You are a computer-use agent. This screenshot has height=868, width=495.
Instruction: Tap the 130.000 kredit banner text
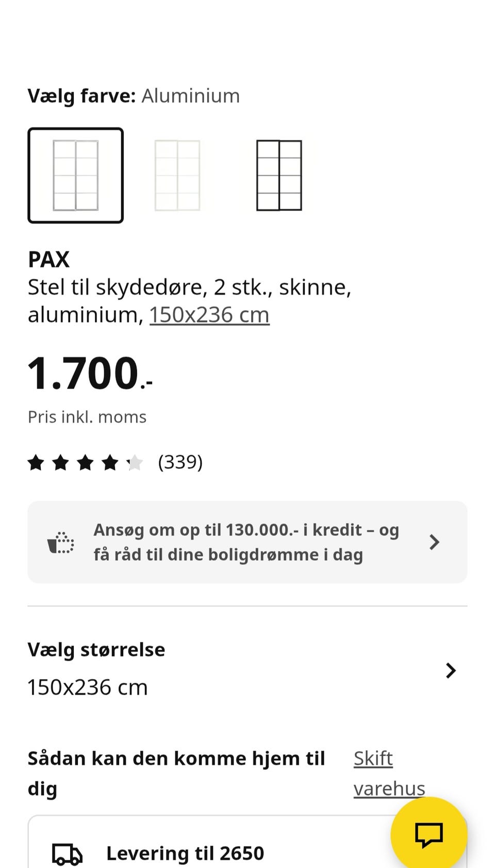(246, 542)
